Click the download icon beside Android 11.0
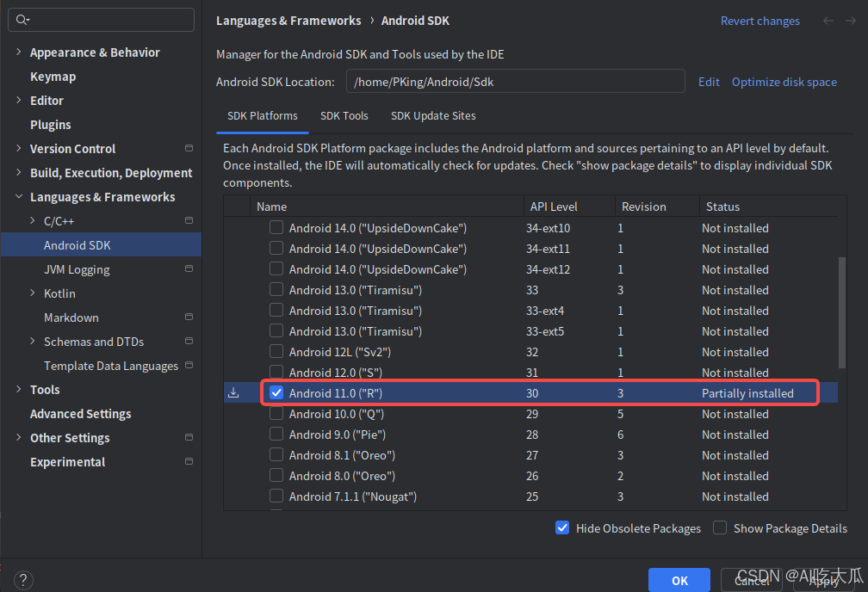Viewport: 868px width, 592px height. click(233, 393)
